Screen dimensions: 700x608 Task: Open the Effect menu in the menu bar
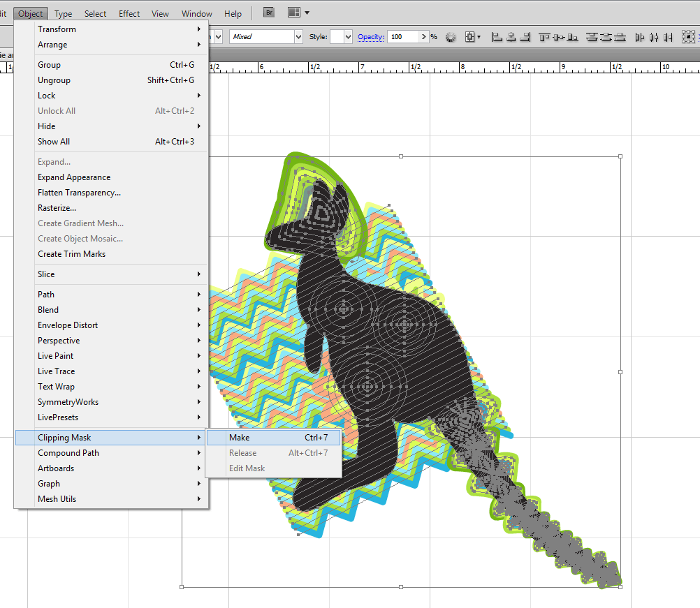129,13
